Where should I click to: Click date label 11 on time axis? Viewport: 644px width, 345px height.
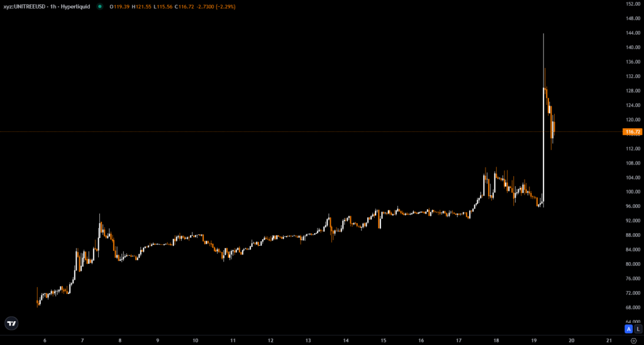click(x=233, y=341)
